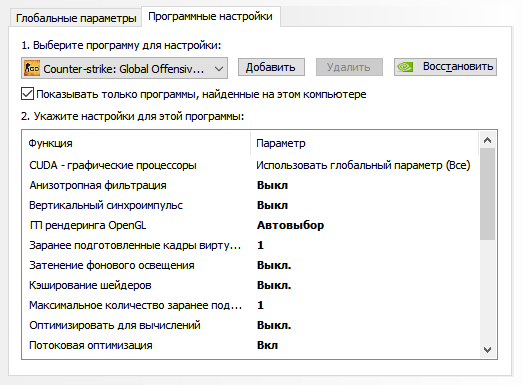The height and width of the screenshot is (386, 523).
Task: Toggle checkbox Показывать только программы, найденные на этом компьютере
Action: click(x=27, y=94)
